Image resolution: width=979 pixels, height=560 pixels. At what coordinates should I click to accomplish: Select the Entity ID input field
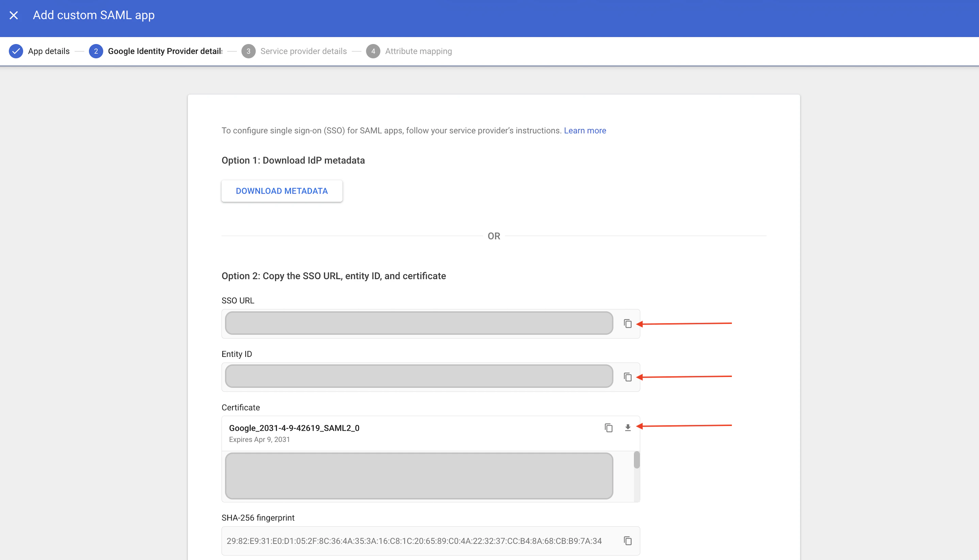point(418,376)
